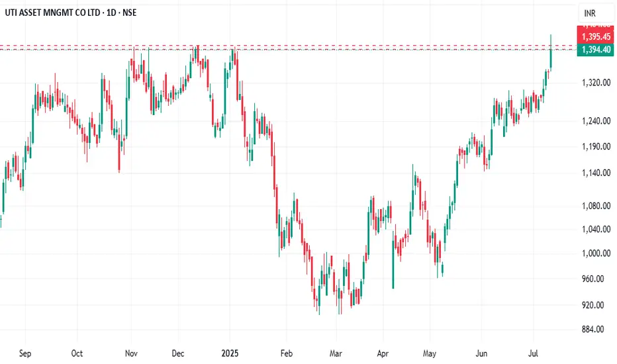Image resolution: width=617 pixels, height=364 pixels.
Task: Click the Sep label on time axis
Action: [26, 353]
